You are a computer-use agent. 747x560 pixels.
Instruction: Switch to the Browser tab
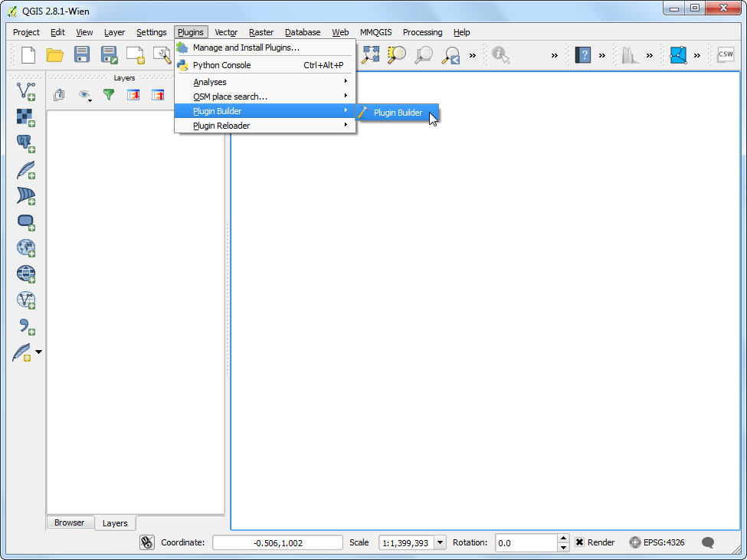70,522
